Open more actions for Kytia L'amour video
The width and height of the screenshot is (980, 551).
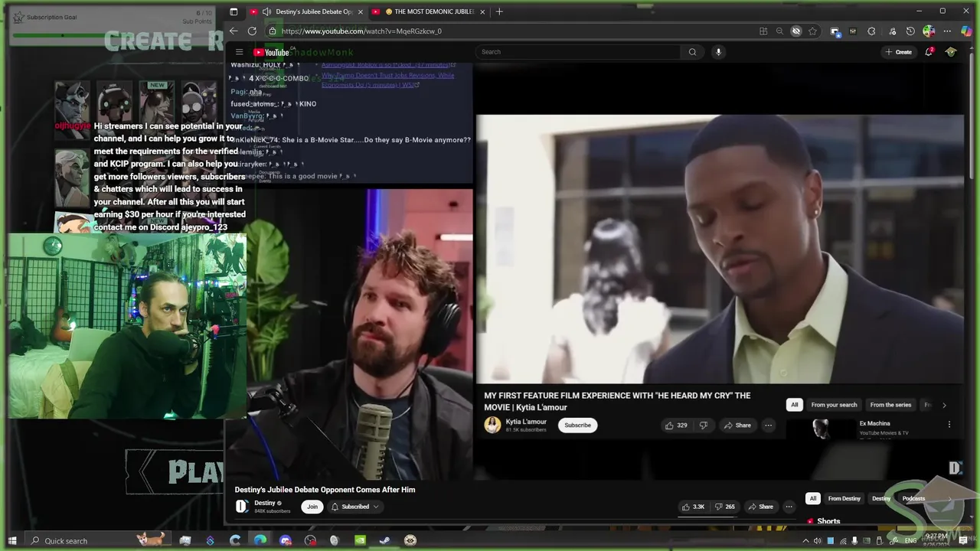tap(768, 425)
